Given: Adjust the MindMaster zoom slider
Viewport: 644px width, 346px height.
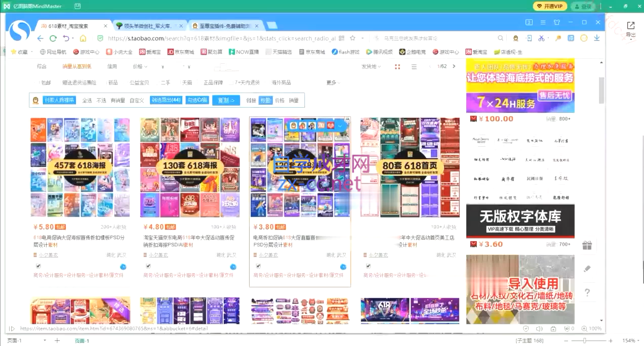Looking at the screenshot, I should click(585, 340).
